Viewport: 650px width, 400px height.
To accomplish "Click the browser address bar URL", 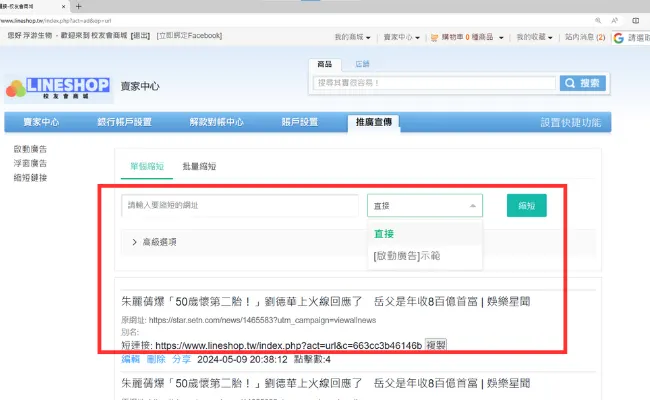I will (x=56, y=20).
